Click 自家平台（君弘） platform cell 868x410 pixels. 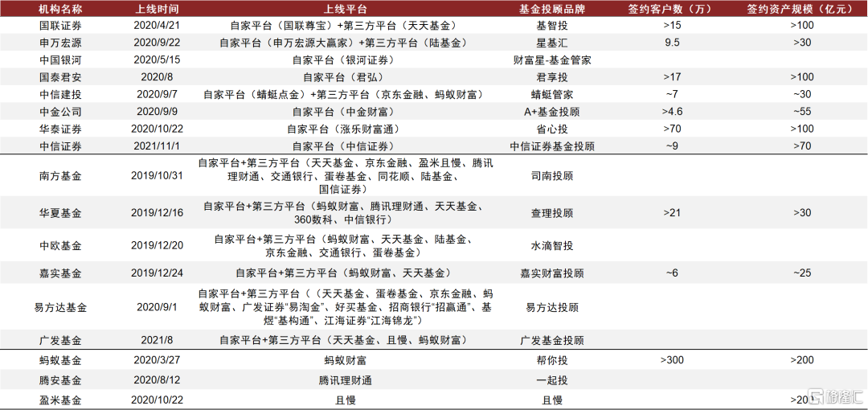click(346, 77)
